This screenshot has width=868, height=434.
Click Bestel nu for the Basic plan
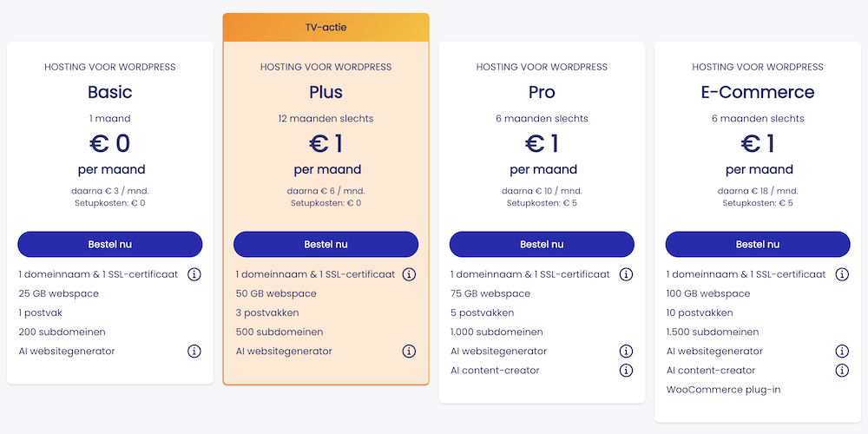coord(110,244)
